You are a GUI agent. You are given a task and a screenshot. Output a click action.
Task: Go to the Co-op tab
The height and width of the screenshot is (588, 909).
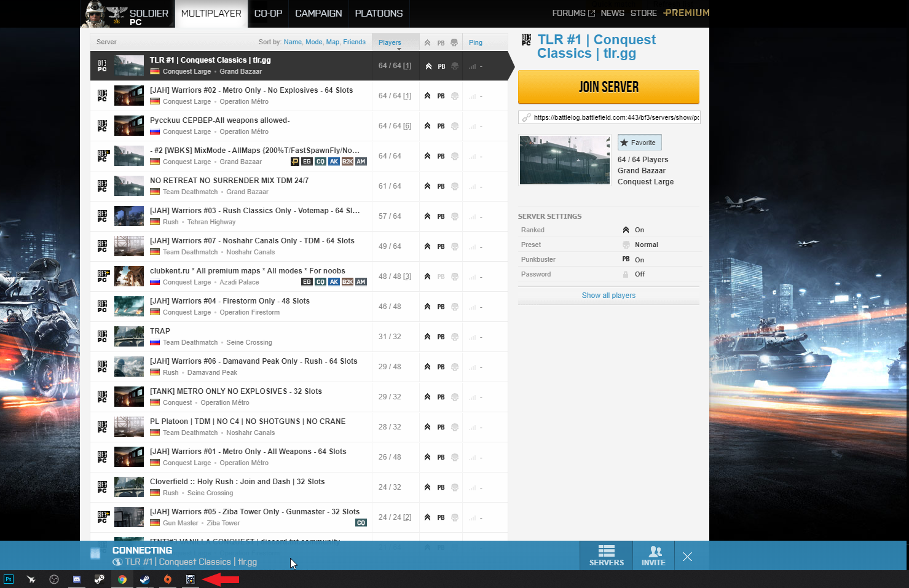(x=268, y=14)
